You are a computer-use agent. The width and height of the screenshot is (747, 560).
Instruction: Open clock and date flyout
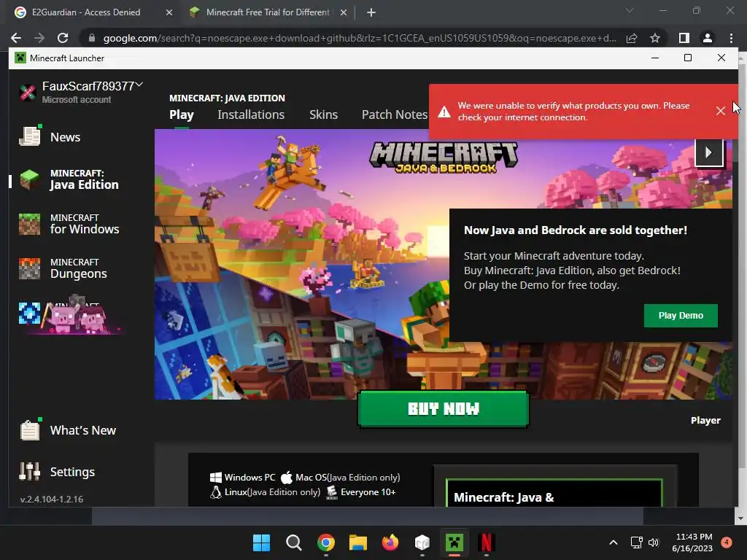pos(693,542)
